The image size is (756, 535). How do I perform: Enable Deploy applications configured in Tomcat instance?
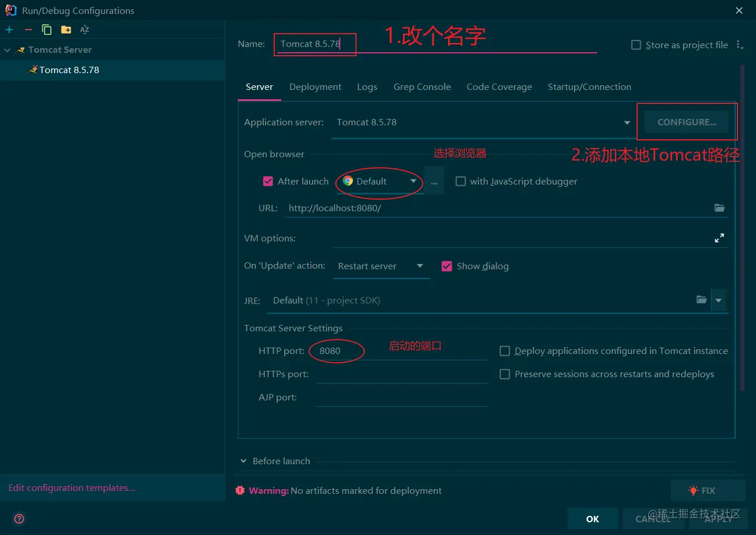(x=505, y=351)
